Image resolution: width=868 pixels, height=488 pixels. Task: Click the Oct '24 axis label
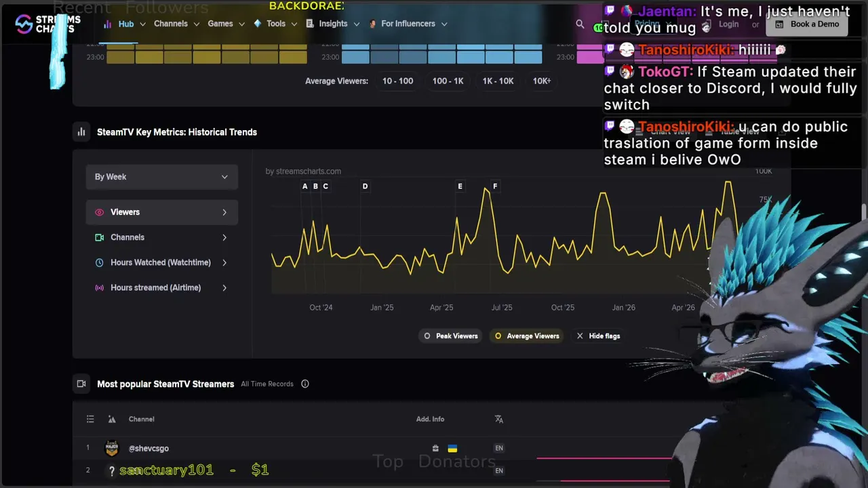coord(321,308)
